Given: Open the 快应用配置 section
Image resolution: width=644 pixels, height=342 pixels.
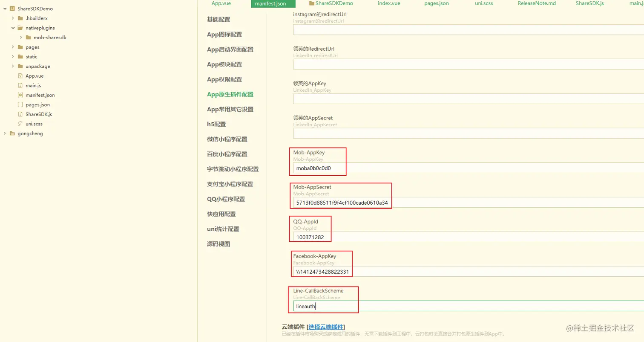Looking at the screenshot, I should tap(221, 214).
